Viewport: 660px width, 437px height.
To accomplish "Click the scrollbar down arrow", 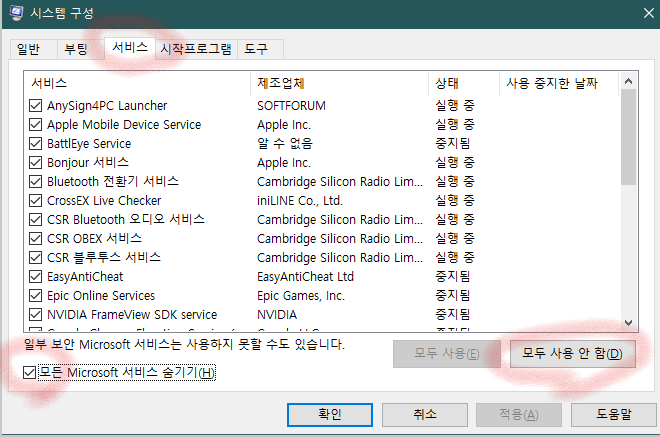I will point(628,323).
